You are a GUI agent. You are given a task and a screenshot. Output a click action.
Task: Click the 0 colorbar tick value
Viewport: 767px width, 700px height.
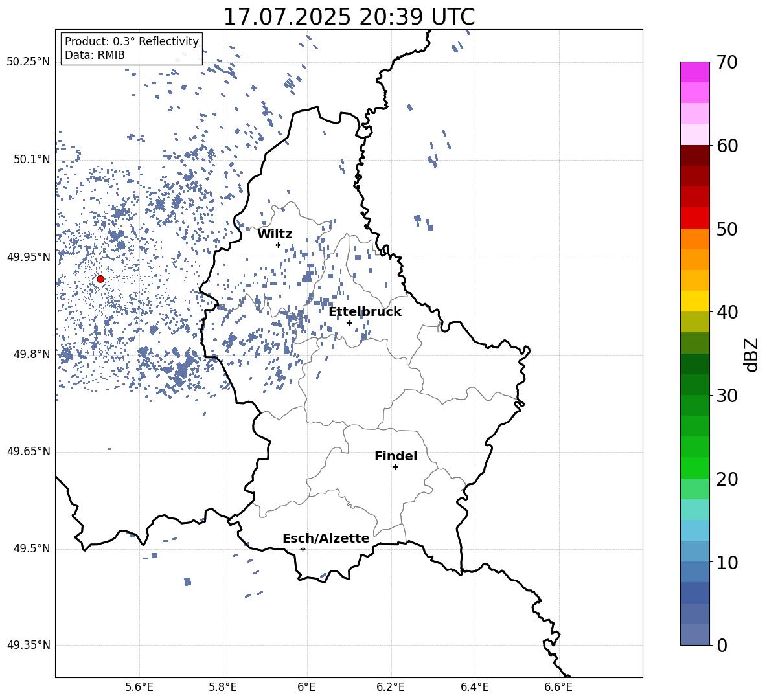pos(722,645)
